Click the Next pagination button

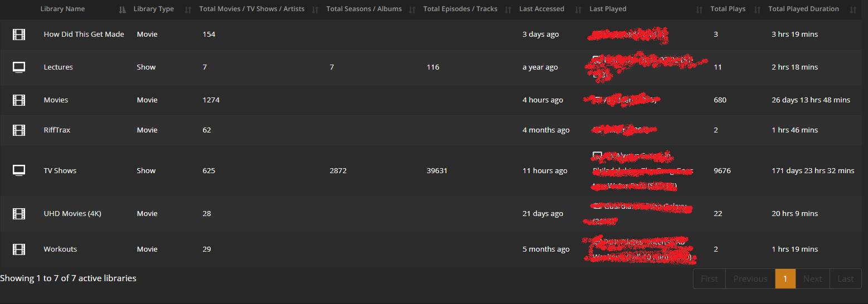tap(812, 279)
